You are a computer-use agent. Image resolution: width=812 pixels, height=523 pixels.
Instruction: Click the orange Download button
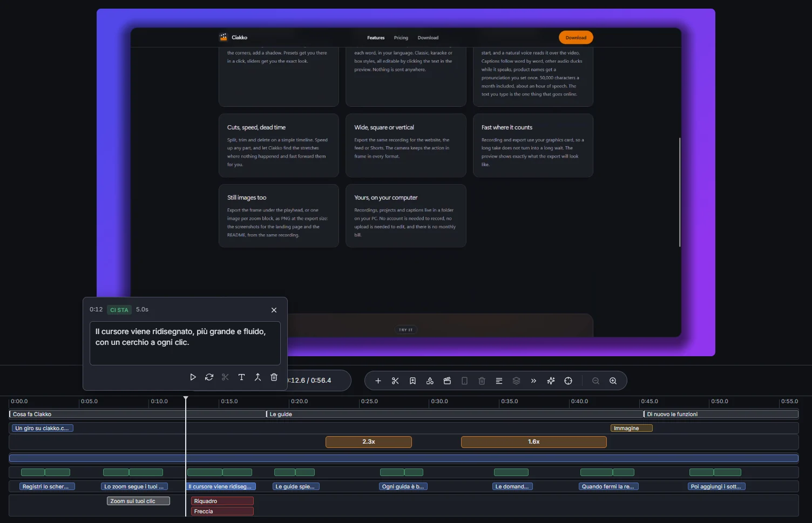[x=576, y=38]
